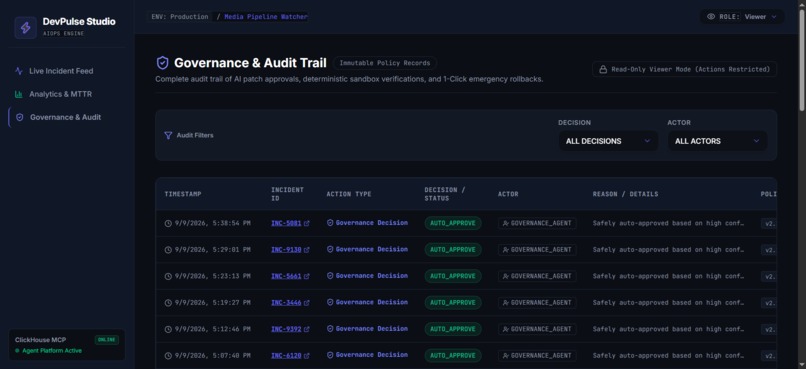Click the clock icon in the 5:29:01 PM row
This screenshot has height=369, width=806.
pyautogui.click(x=168, y=250)
